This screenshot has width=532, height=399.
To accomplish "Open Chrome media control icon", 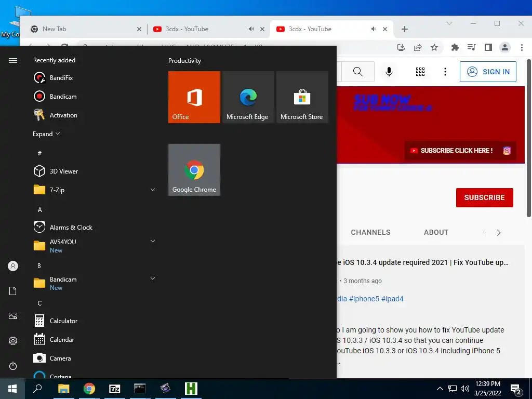I will coord(472,47).
